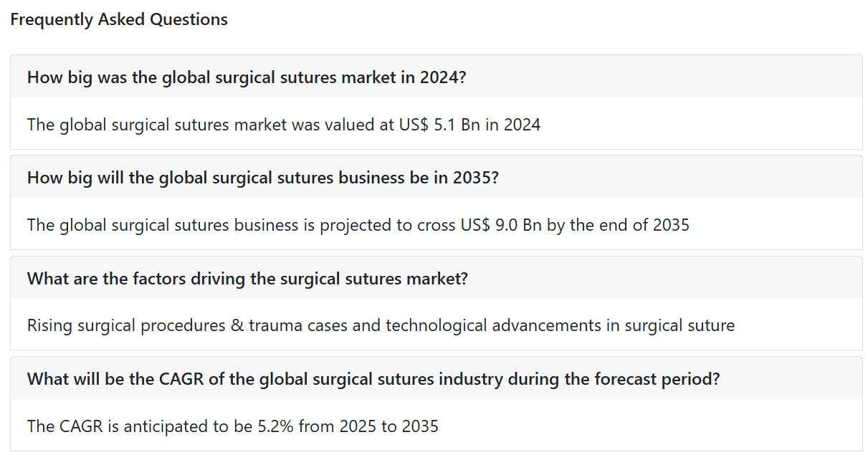Click the 'projected to cross' answer sentence
Viewport: 868px width, 455px height.
[358, 225]
